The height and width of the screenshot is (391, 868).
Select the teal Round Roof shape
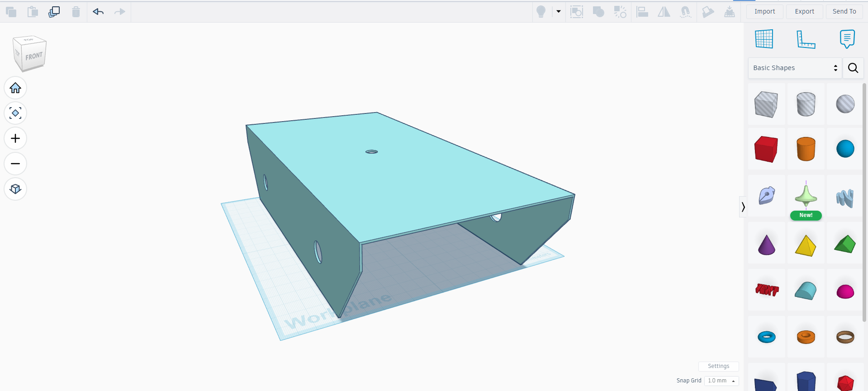(806, 291)
